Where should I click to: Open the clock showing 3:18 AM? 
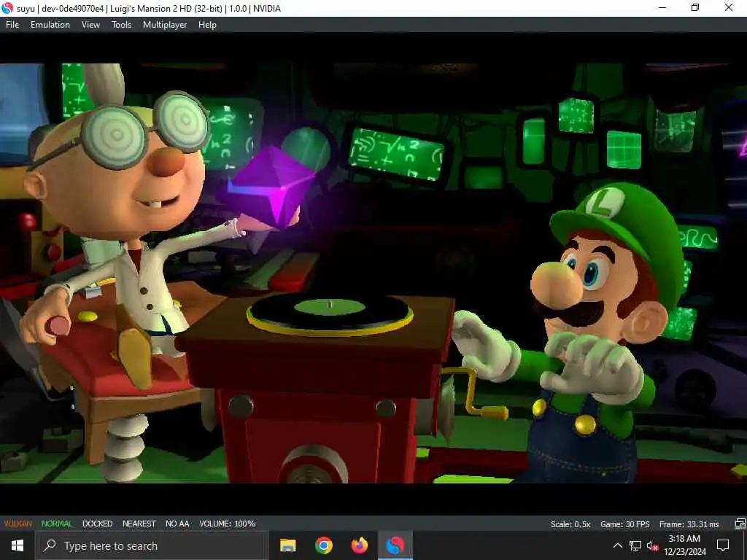[684, 545]
